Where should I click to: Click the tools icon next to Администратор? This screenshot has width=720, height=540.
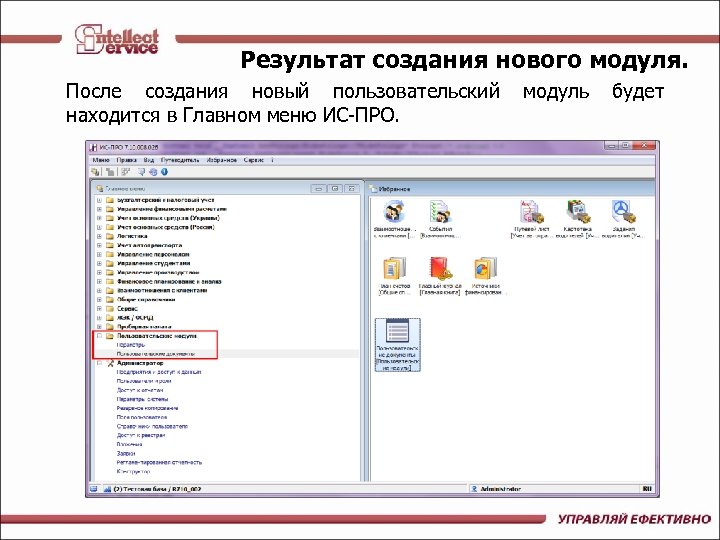110,363
